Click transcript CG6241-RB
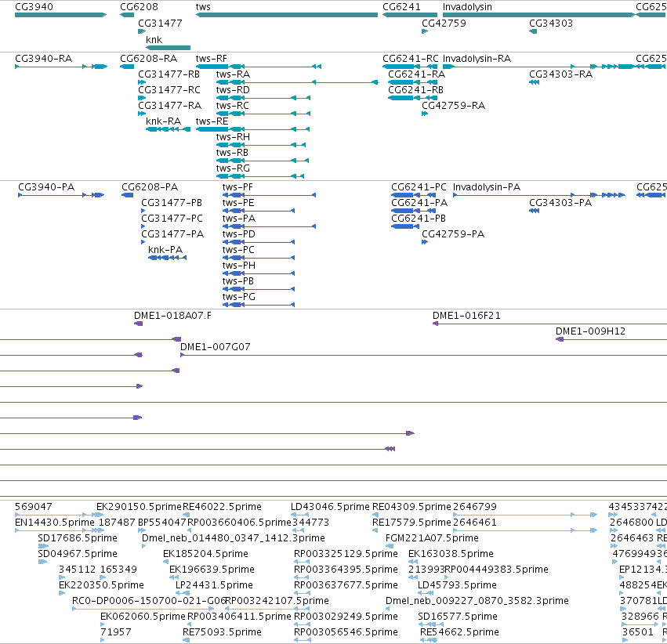The height and width of the screenshot is (644, 667). click(412, 98)
